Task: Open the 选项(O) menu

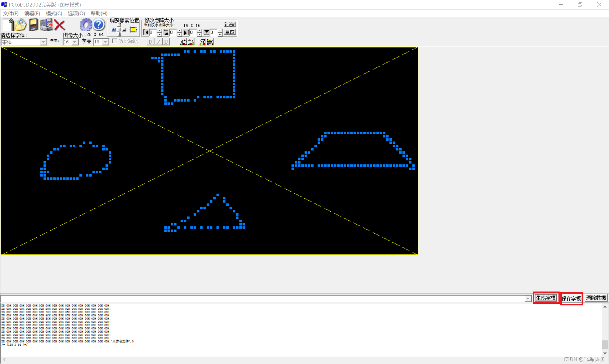Action: [x=76, y=13]
